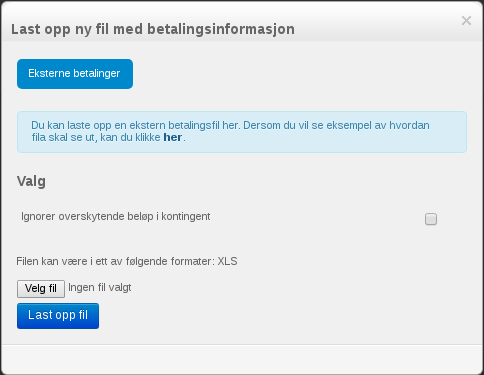Image resolution: width=484 pixels, height=375 pixels.
Task: Open the example file via 'her' link
Action: 172,137
